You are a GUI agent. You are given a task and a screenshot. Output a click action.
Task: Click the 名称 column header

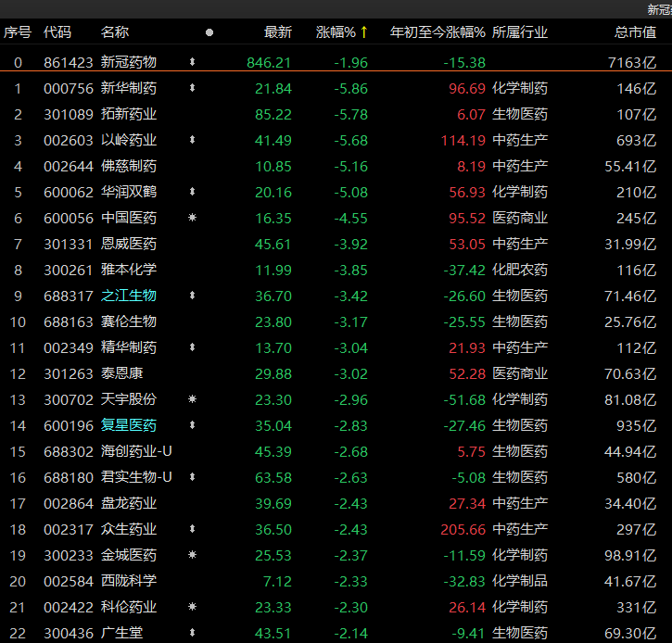(x=115, y=32)
